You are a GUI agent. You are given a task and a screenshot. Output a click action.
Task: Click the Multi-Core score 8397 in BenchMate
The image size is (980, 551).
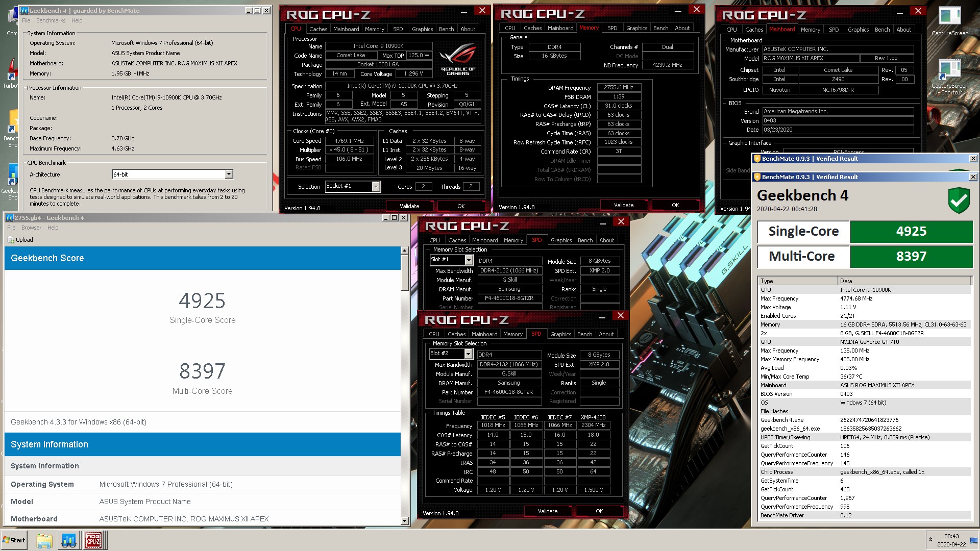coord(911,257)
